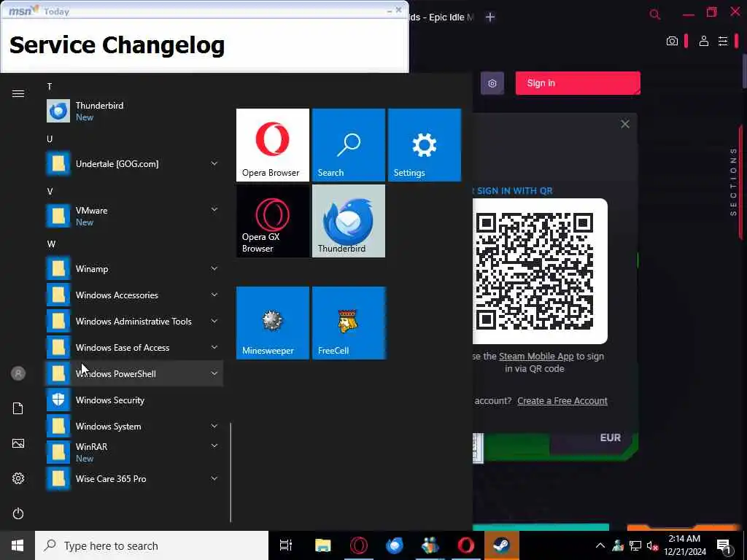Click the taskbar search box

click(x=152, y=545)
